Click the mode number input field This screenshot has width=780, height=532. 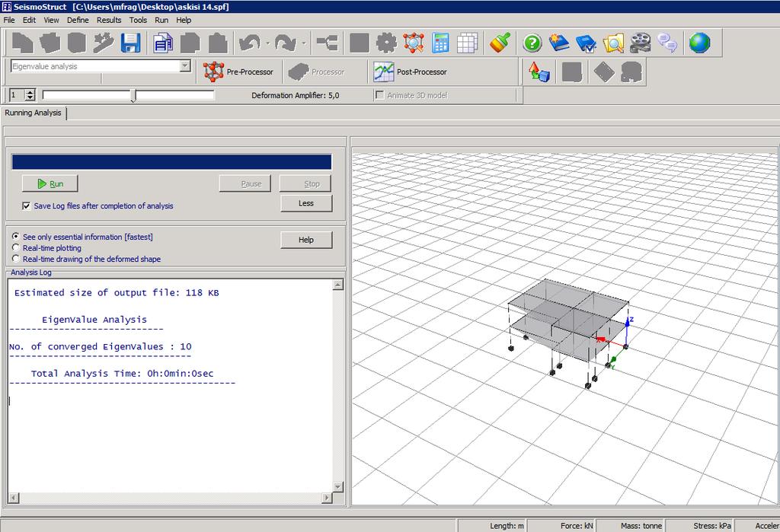pos(18,94)
